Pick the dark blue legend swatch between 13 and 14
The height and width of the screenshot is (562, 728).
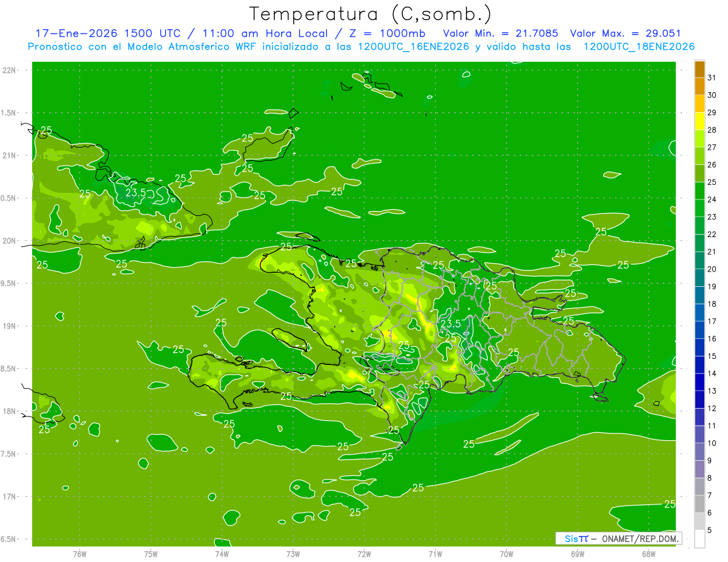point(699,383)
